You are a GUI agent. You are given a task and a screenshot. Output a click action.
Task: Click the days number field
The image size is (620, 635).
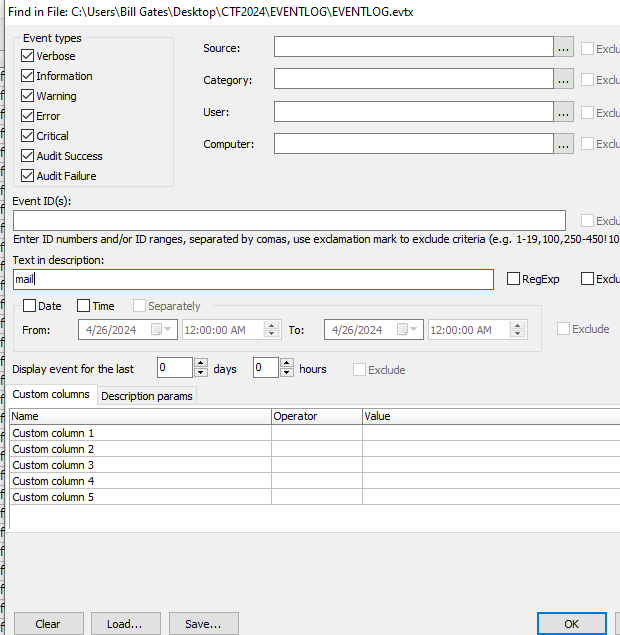click(175, 367)
